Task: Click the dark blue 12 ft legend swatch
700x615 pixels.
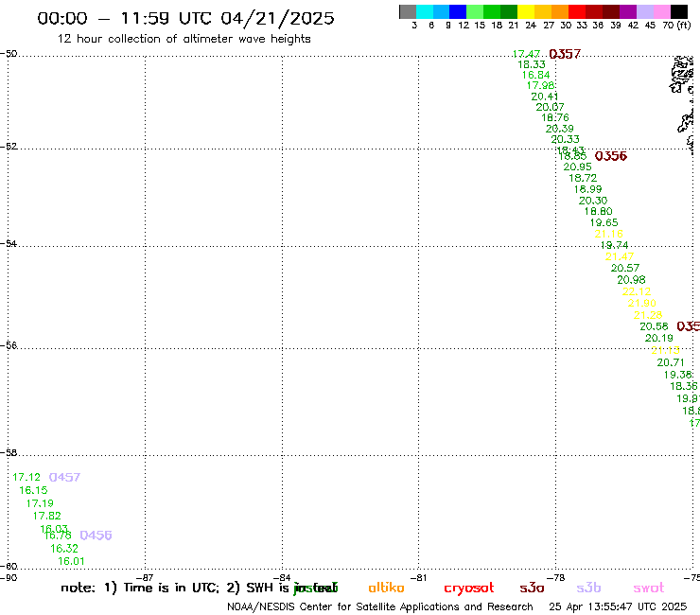Action: tap(458, 12)
